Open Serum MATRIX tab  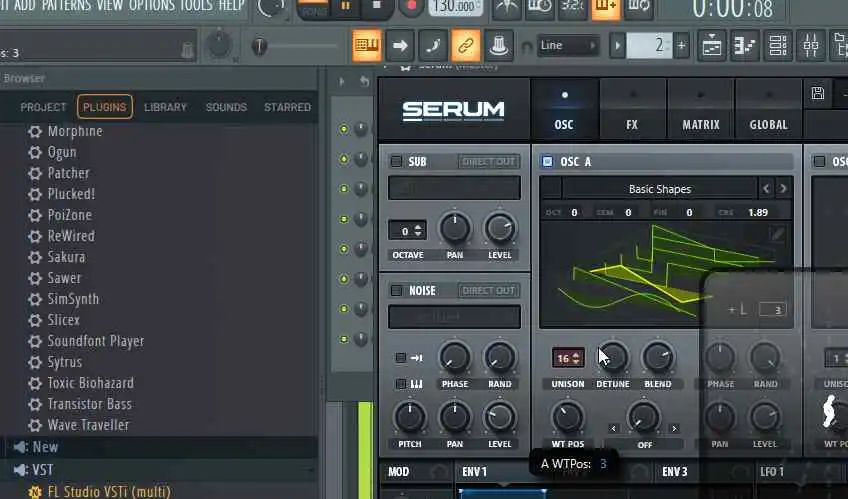pyautogui.click(x=700, y=110)
